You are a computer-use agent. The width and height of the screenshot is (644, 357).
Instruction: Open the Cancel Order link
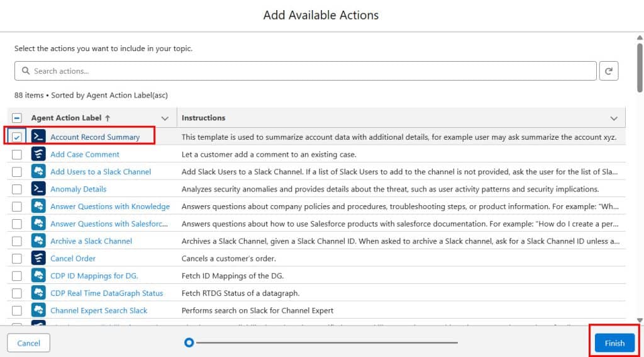click(x=73, y=258)
